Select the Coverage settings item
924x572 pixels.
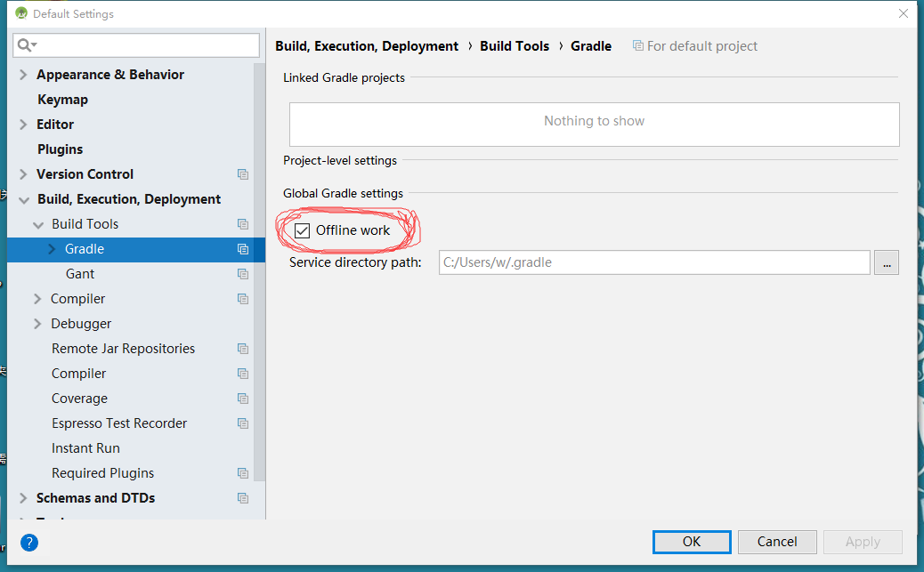(79, 399)
